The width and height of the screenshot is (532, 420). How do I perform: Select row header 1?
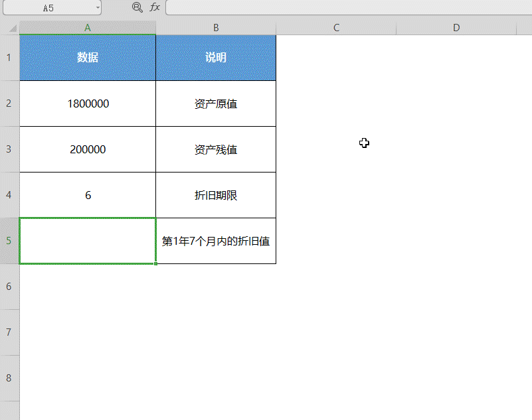click(9, 58)
